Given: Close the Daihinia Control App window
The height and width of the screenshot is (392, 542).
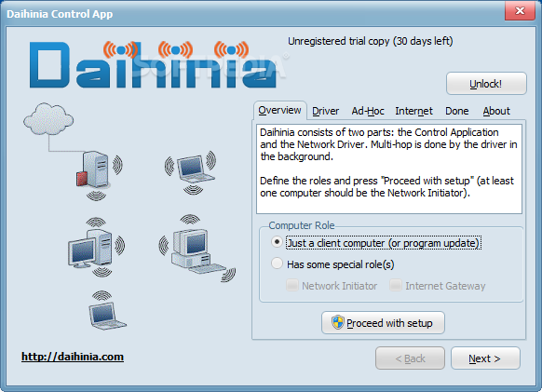Looking at the screenshot, I should [x=520, y=11].
